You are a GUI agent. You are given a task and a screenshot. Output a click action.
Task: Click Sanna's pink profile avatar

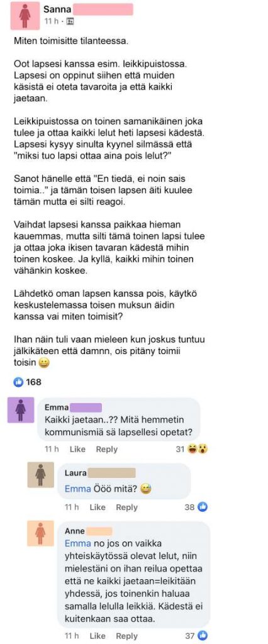(25, 16)
